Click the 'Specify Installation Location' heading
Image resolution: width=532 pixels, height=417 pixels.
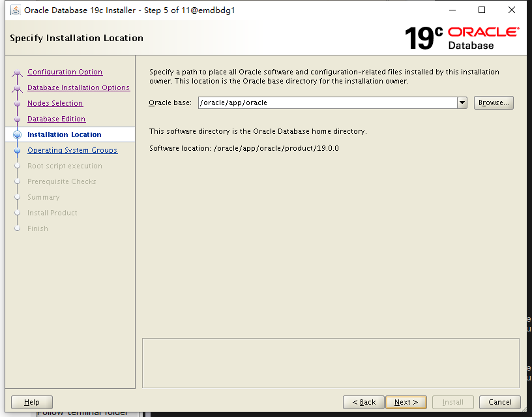click(x=76, y=38)
